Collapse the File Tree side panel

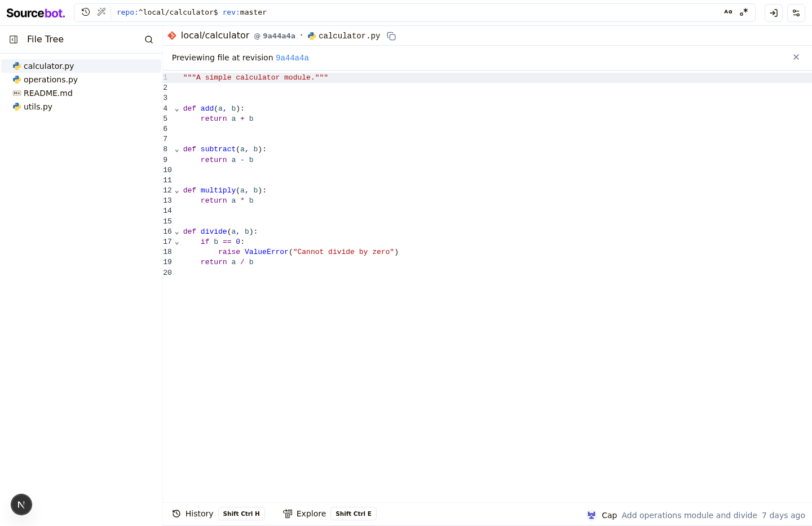pos(14,40)
